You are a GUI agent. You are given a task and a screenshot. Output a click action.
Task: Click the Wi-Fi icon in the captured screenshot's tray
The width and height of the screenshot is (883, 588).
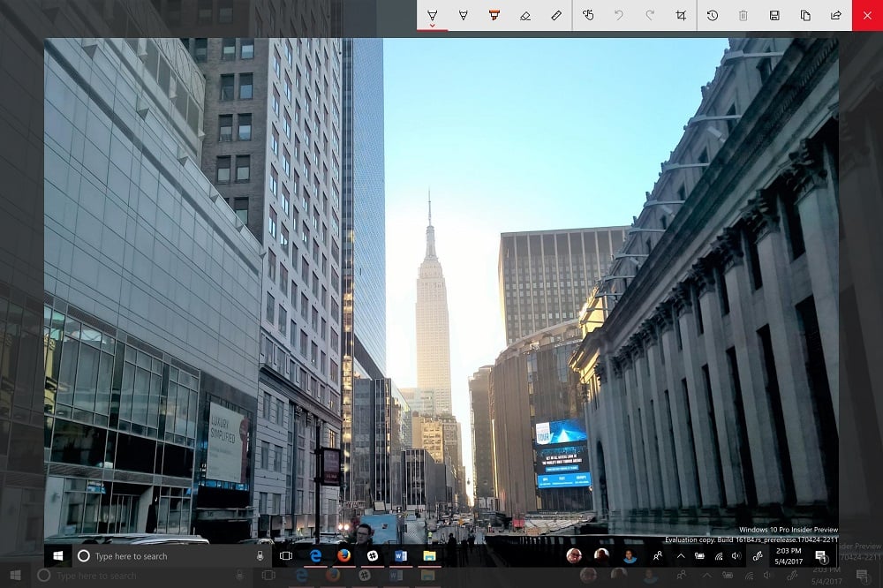point(719,556)
